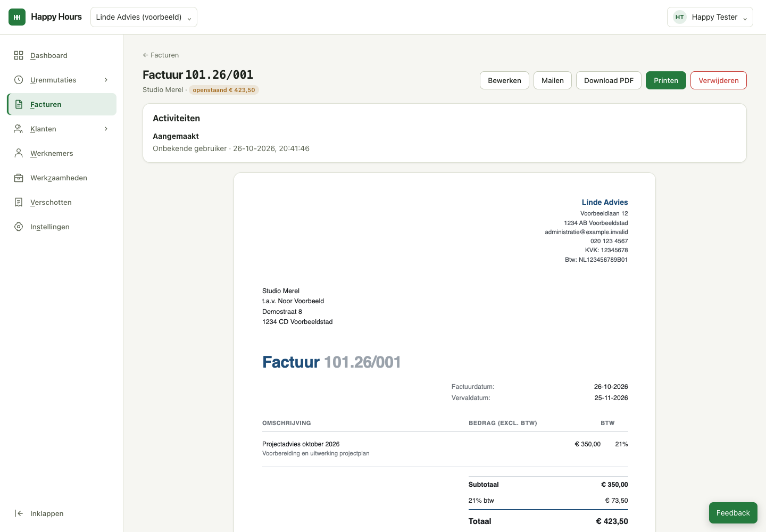Screen dimensions: 766x532
Task: Open Instellingen in the sidebar
Action: [62, 227]
